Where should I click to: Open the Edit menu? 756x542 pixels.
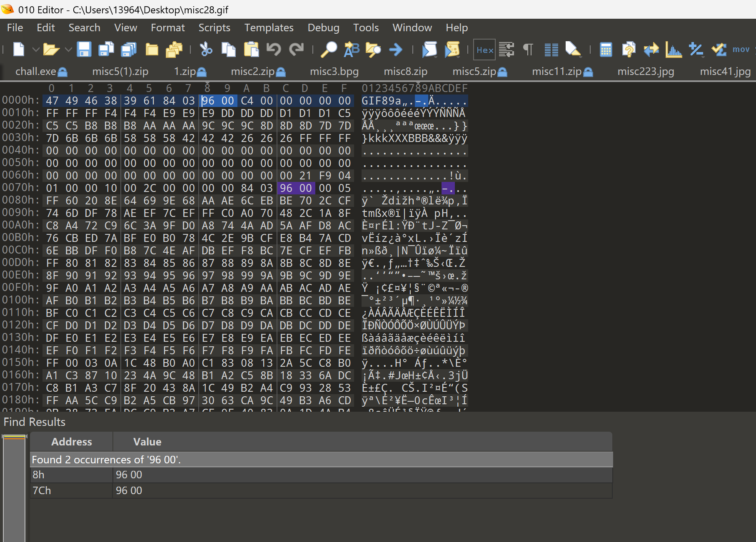click(46, 28)
